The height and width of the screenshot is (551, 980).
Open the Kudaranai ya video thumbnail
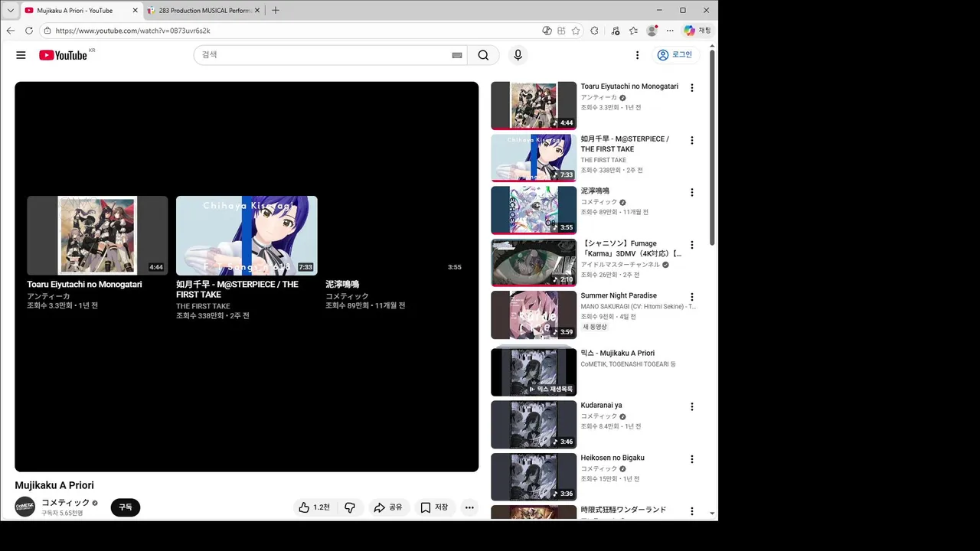(x=534, y=425)
